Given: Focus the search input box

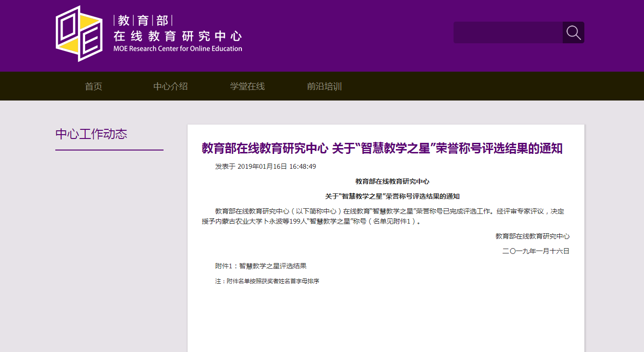Looking at the screenshot, I should click(x=508, y=33).
